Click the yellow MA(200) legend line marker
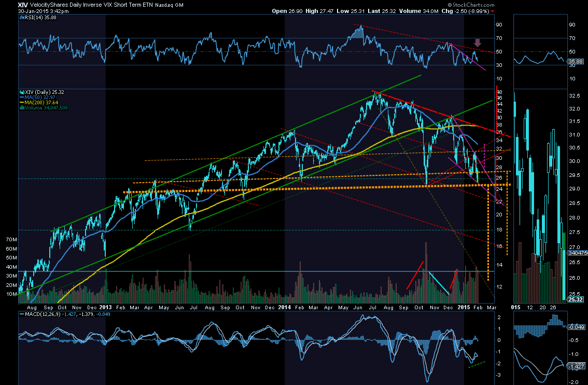Viewport: 588px width, 385px height. tap(22, 102)
